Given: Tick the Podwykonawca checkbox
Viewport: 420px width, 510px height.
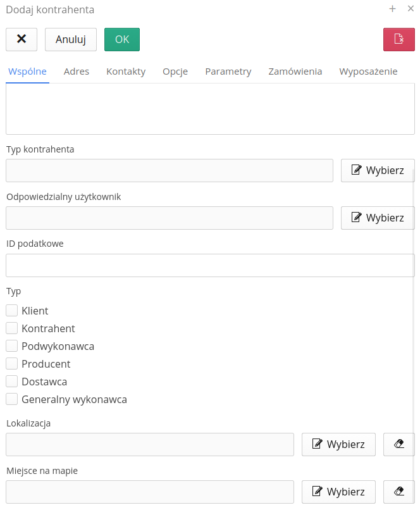Looking at the screenshot, I should (12, 346).
